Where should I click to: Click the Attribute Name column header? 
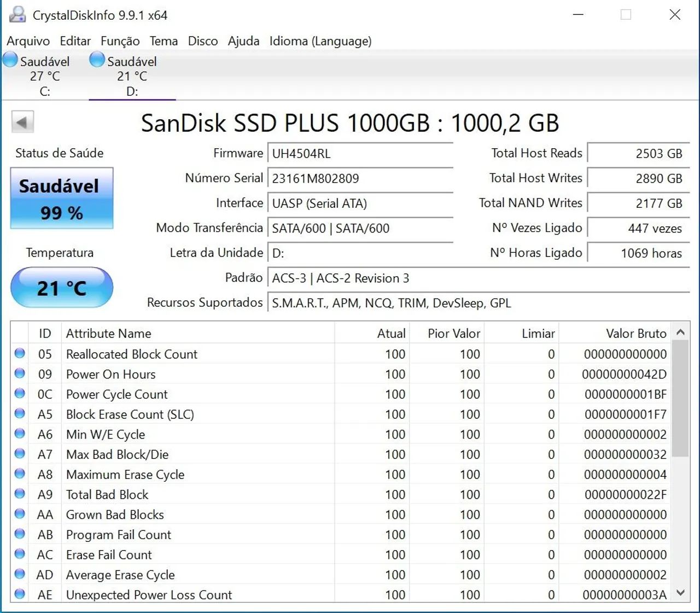197,333
